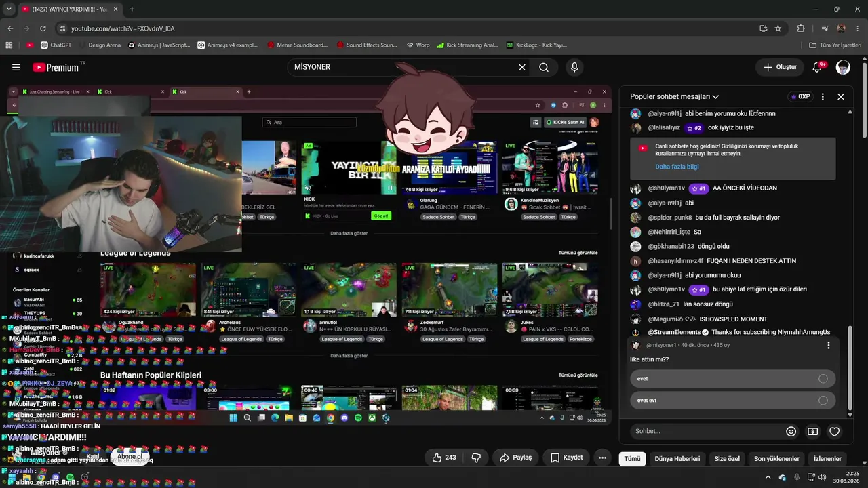
Task: Run search with the magnifier button
Action: [544, 67]
